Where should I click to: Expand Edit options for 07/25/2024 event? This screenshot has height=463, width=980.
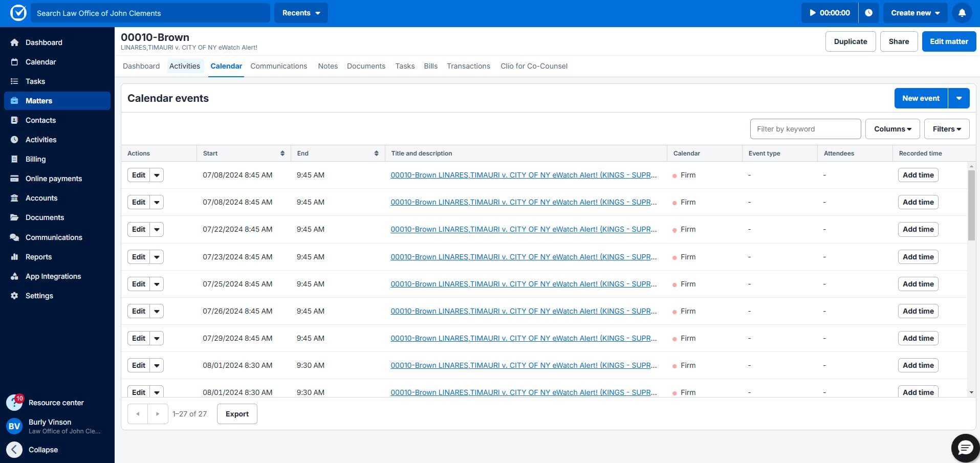157,284
